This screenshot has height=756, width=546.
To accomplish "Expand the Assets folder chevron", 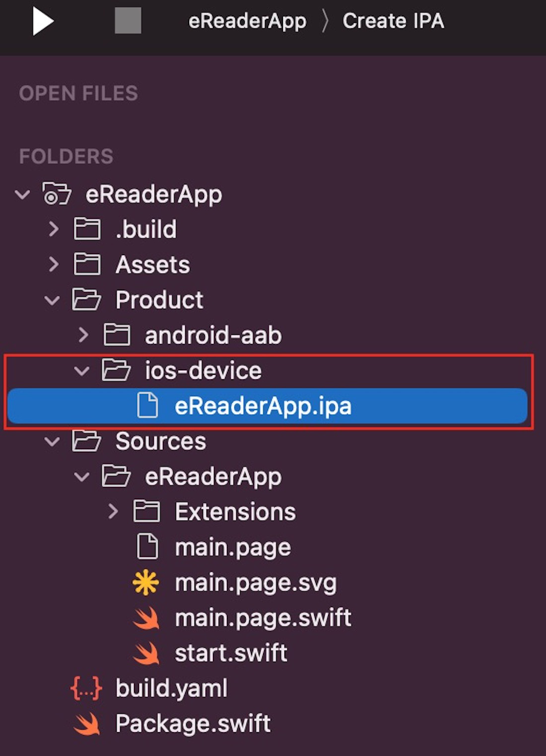I will click(x=54, y=264).
